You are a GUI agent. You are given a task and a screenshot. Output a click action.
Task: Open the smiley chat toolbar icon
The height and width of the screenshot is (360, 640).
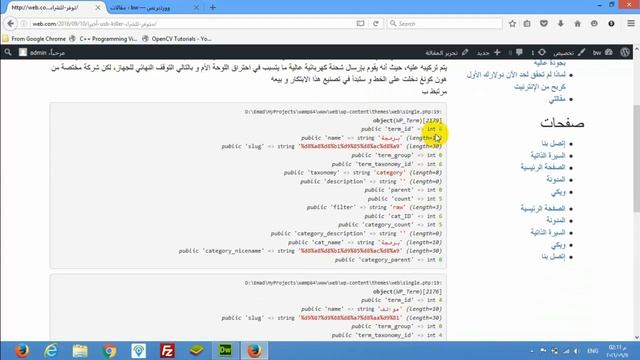coord(594,24)
